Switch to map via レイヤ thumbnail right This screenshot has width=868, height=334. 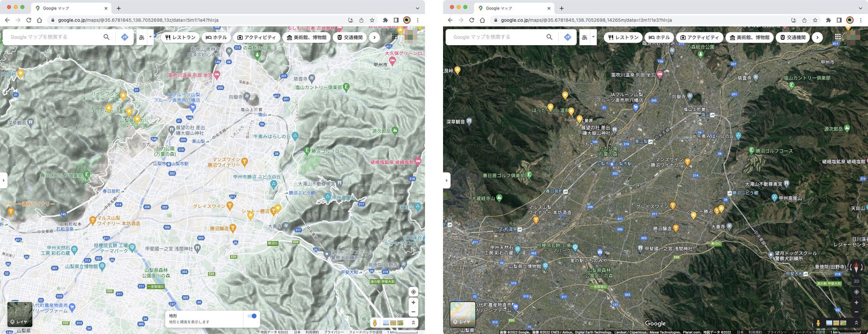463,314
